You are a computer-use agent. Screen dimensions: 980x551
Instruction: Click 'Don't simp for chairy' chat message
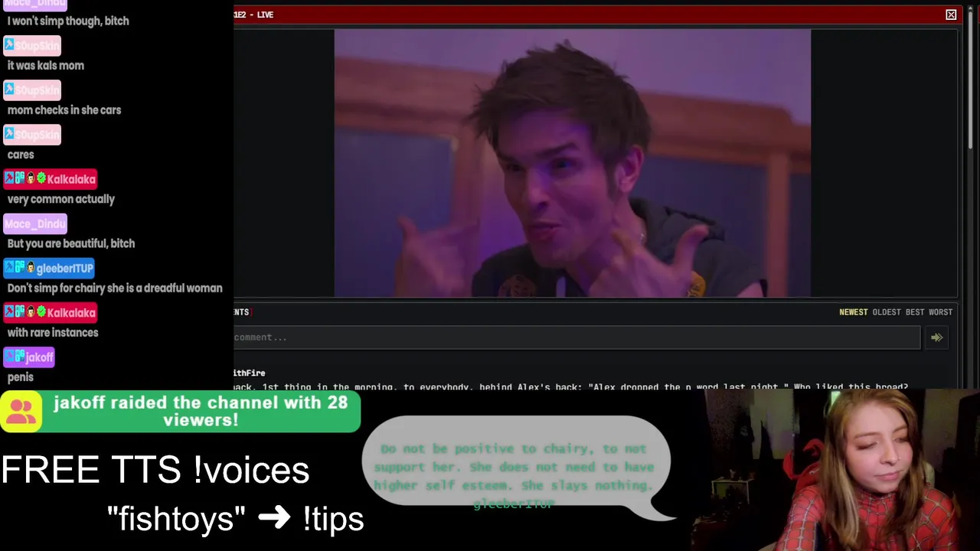[115, 289]
